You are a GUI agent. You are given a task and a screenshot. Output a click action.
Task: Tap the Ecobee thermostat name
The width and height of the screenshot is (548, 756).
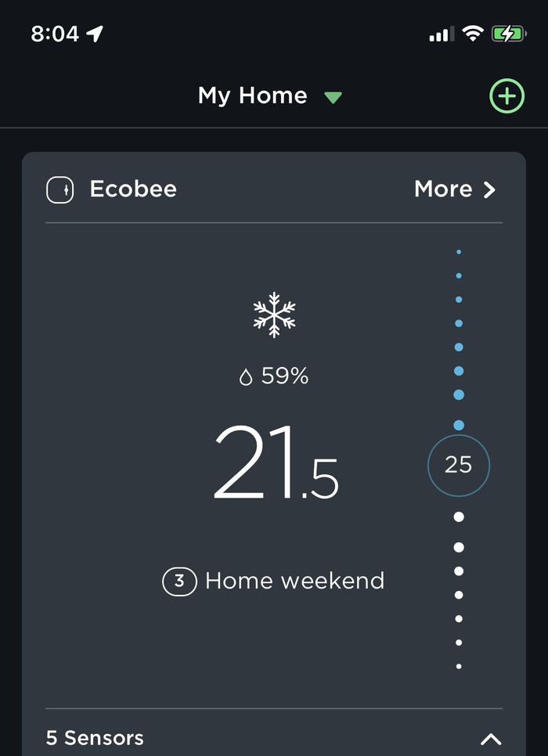pos(133,189)
